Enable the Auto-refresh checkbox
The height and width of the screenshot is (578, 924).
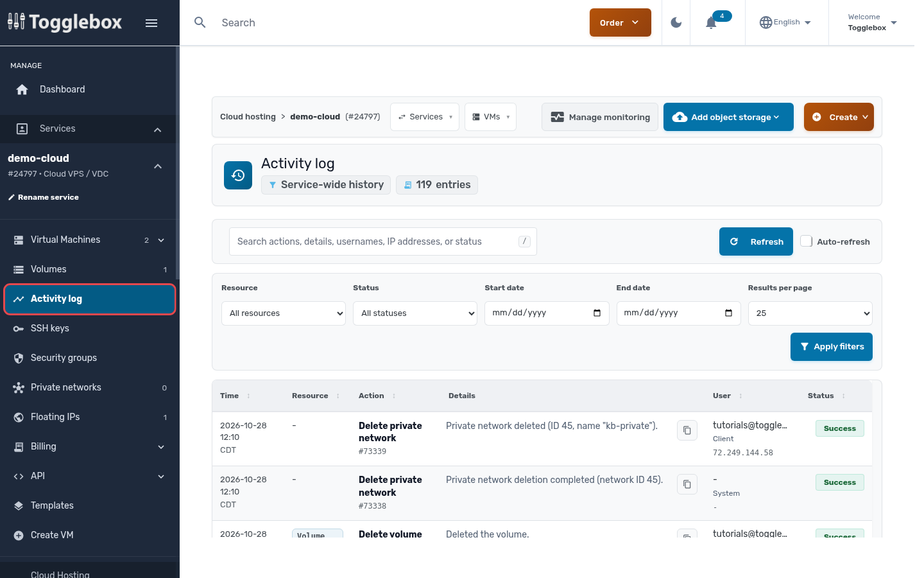[x=807, y=241]
